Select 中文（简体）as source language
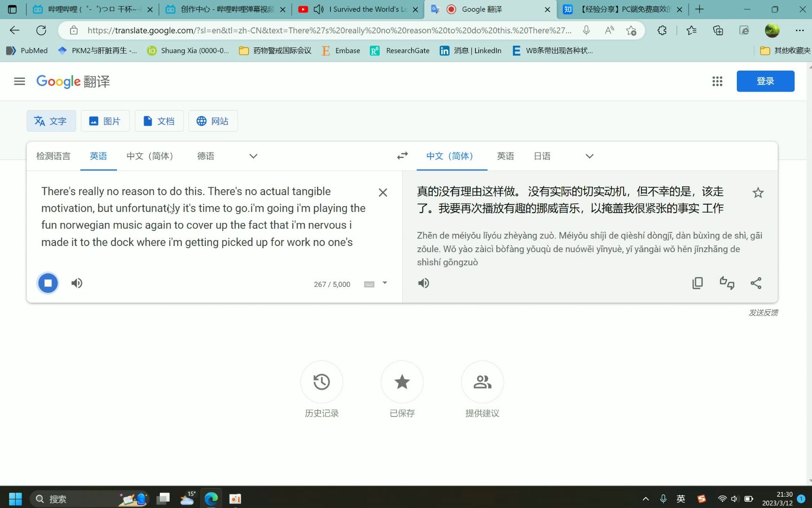 point(150,156)
